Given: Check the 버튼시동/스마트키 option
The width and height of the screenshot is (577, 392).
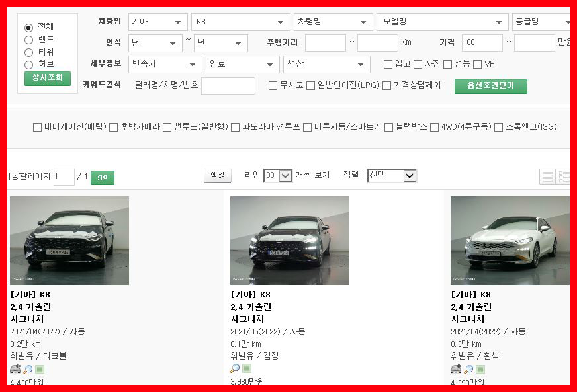Looking at the screenshot, I should tap(307, 127).
